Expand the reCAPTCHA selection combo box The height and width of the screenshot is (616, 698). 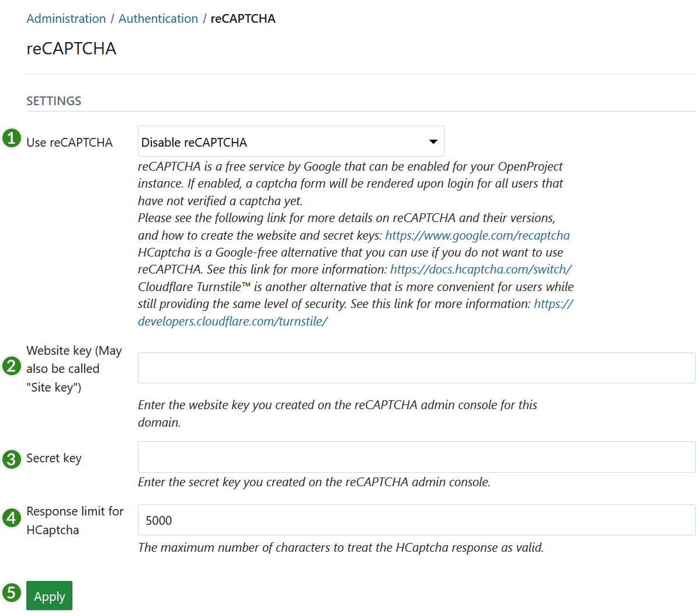tap(290, 141)
